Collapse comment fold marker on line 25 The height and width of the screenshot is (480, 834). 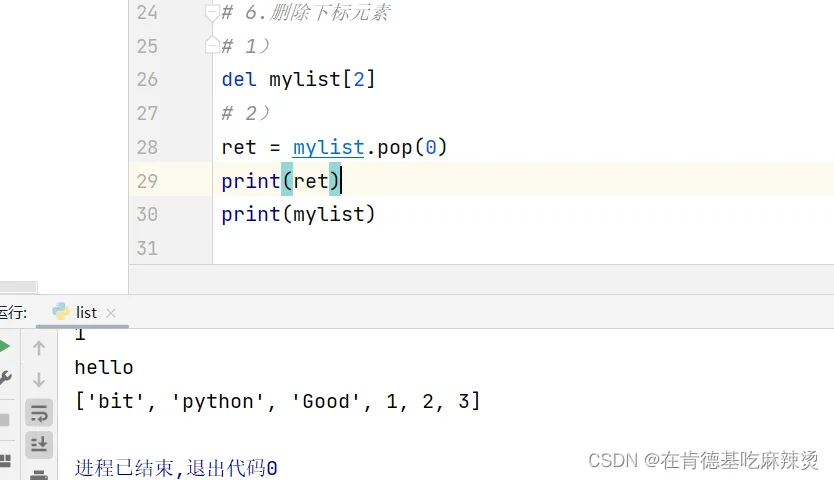pyautogui.click(x=212, y=45)
